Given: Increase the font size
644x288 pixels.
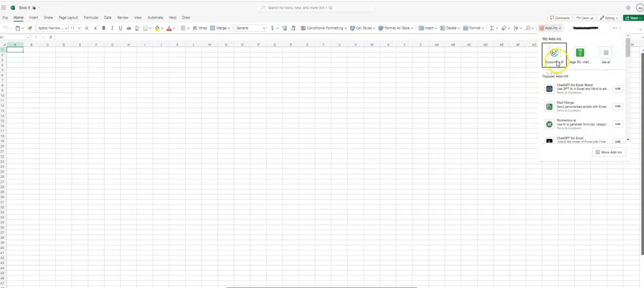Looking at the screenshot, I should point(87,28).
